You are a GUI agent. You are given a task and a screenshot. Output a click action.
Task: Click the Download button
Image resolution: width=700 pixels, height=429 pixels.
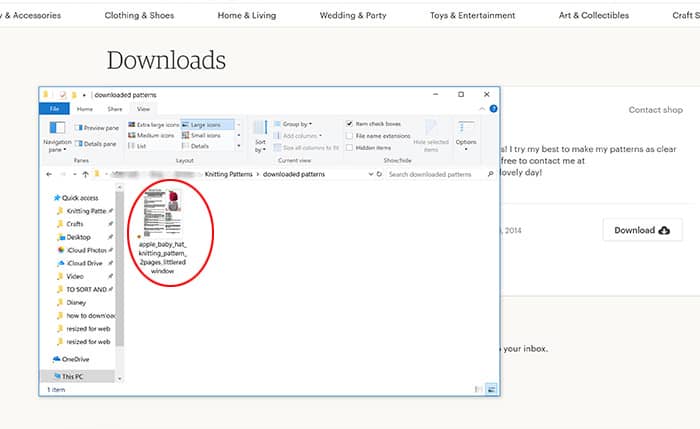click(x=642, y=230)
